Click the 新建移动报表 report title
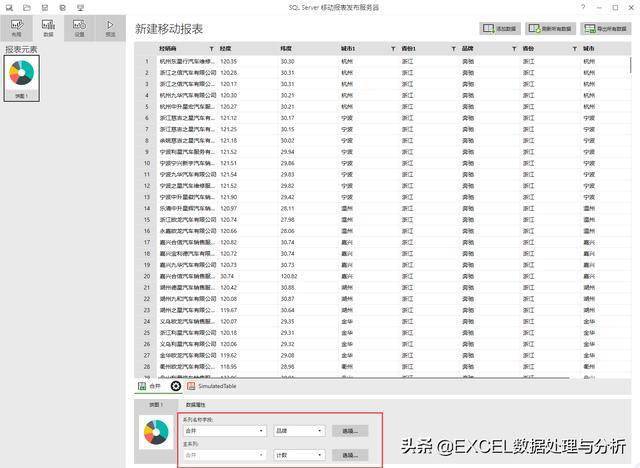Screen dimensions: 640x468 coord(169,29)
